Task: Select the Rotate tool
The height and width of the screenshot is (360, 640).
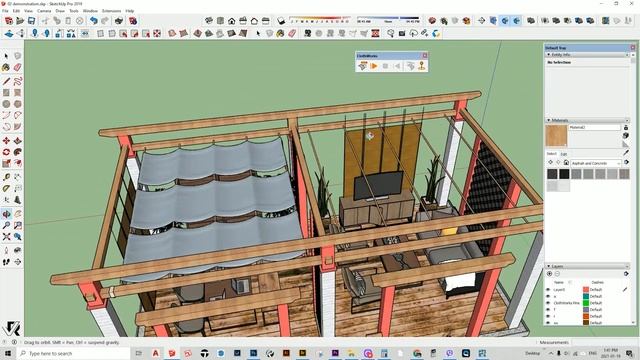Action: coord(6,152)
